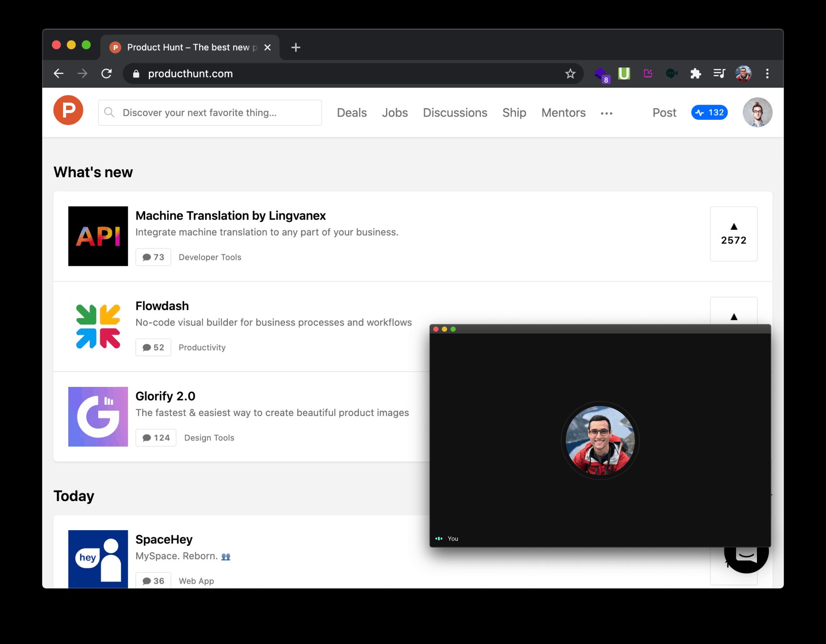826x644 pixels.
Task: Click the purple extension icon showing 8 notifications
Action: pos(601,73)
